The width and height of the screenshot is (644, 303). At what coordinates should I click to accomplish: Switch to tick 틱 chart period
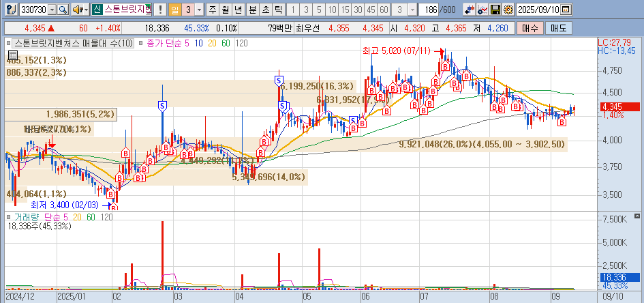(x=278, y=10)
